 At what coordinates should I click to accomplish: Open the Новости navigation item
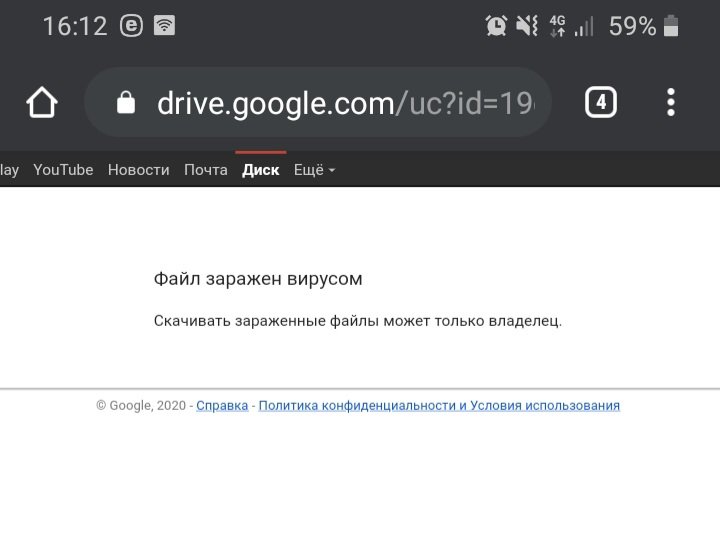(138, 170)
